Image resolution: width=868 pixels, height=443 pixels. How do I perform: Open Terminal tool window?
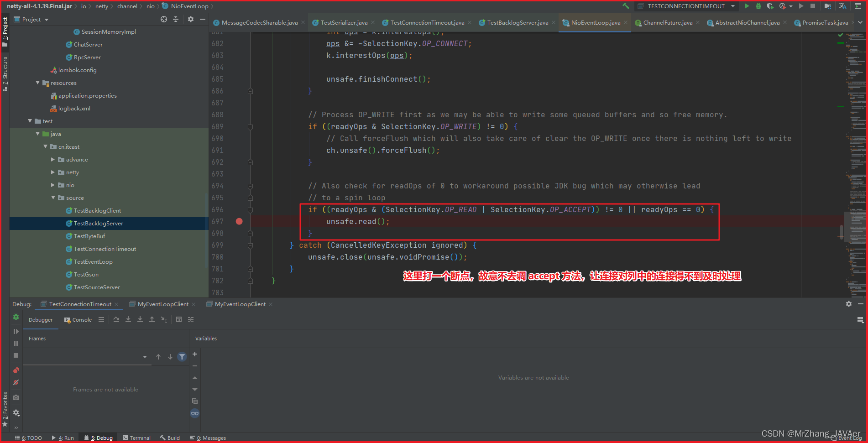tap(136, 438)
